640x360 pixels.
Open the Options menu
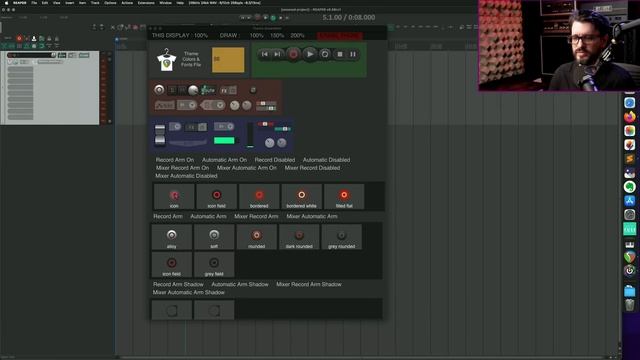coord(110,2)
